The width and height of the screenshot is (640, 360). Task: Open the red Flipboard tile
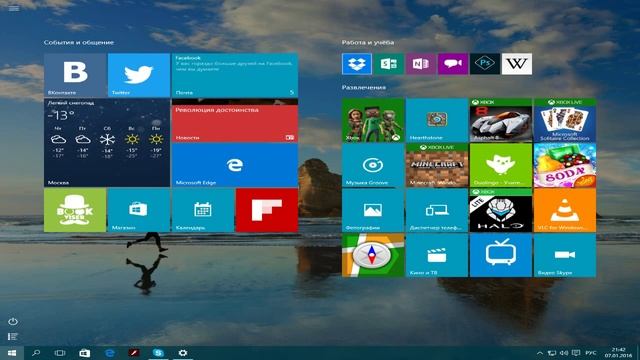267,210
